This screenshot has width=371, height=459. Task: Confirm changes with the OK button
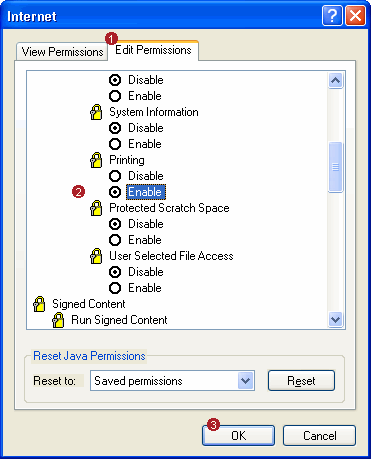pos(238,435)
